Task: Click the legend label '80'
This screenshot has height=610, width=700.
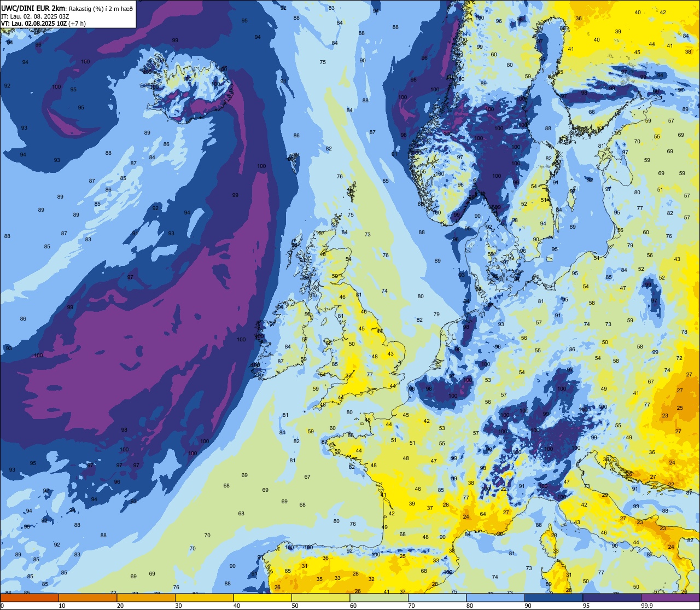Action: [x=470, y=606]
